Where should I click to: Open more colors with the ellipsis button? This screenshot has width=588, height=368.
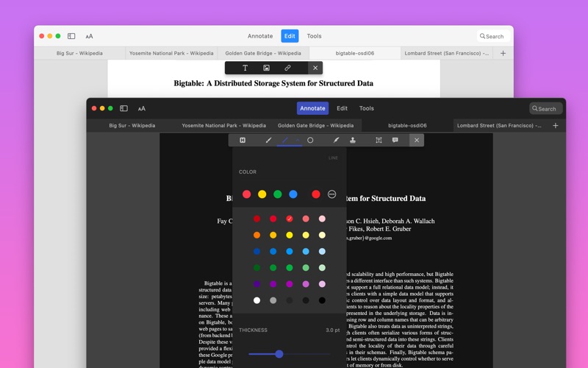pyautogui.click(x=331, y=194)
